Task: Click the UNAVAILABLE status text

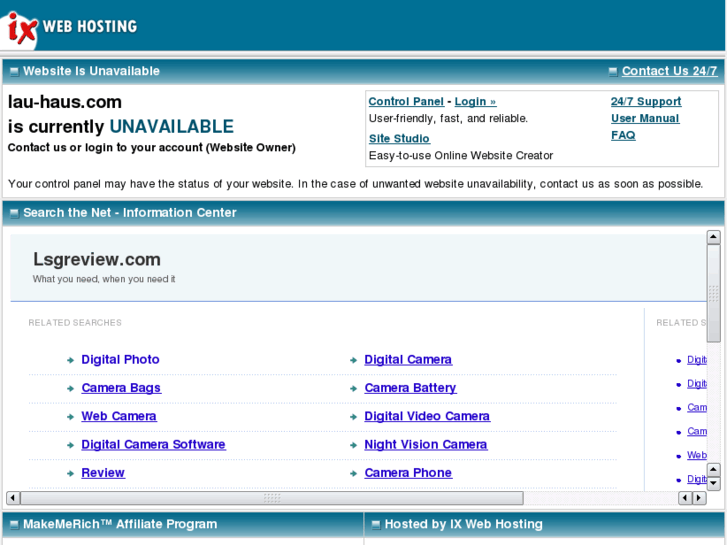Action: click(172, 126)
